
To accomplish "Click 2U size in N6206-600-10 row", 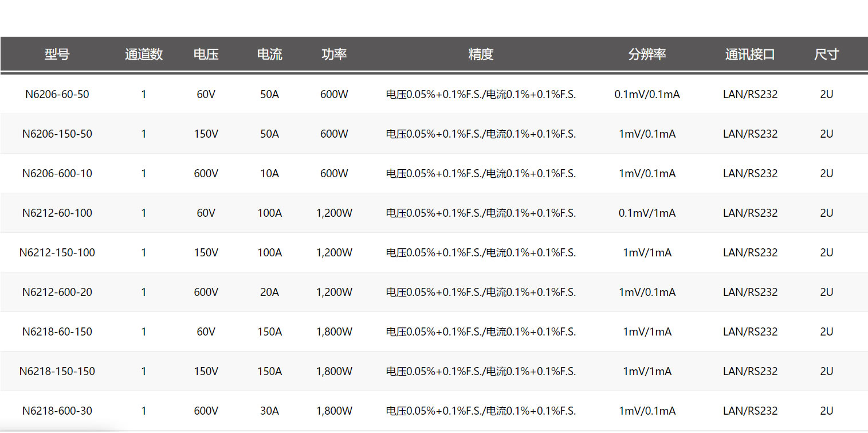I will (827, 173).
